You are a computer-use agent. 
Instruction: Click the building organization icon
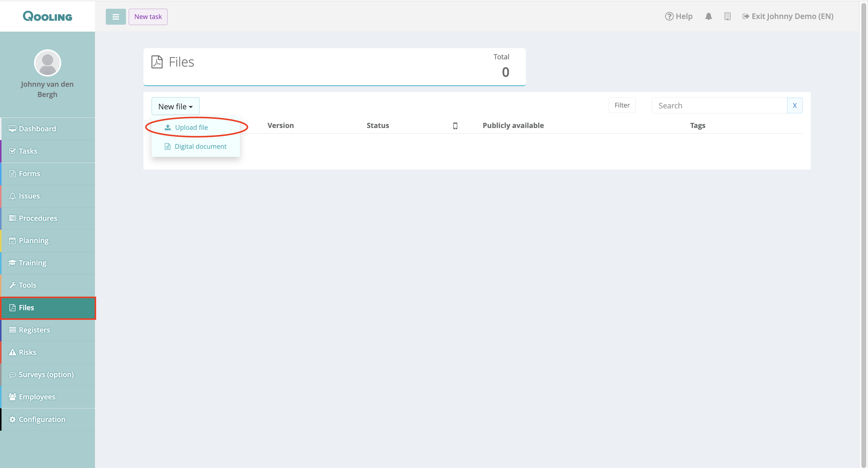pyautogui.click(x=727, y=16)
